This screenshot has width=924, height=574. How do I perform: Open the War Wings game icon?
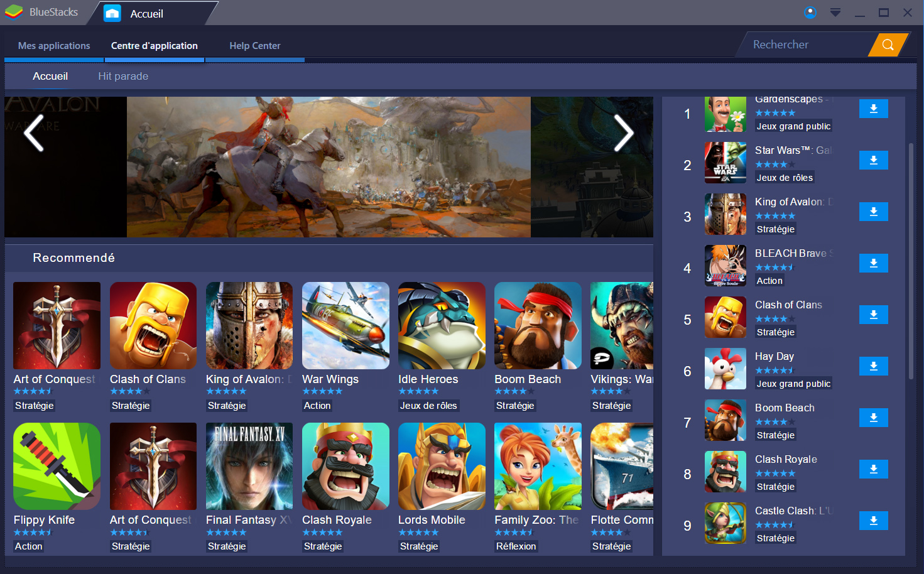[345, 325]
